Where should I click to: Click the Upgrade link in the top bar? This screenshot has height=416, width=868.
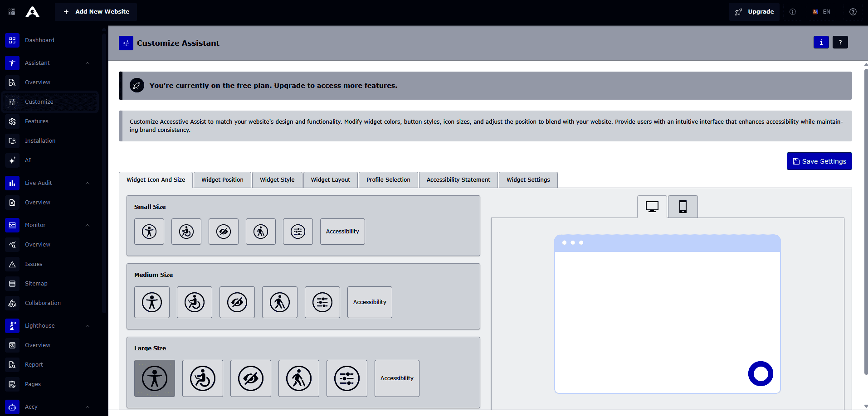coord(754,11)
